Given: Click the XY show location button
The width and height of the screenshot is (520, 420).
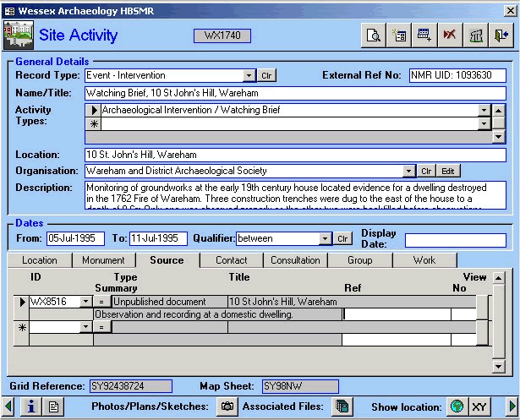Looking at the screenshot, I should click(479, 406).
